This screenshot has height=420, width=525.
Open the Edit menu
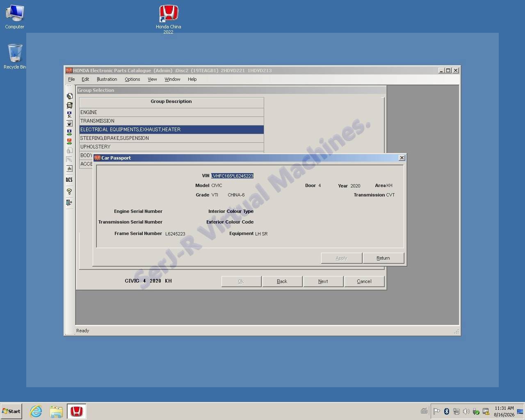point(85,79)
